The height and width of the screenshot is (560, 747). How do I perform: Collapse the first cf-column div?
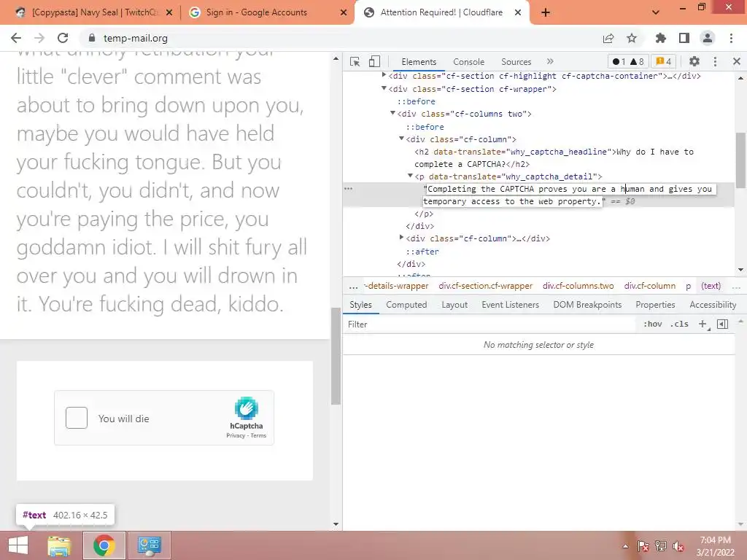pos(402,139)
